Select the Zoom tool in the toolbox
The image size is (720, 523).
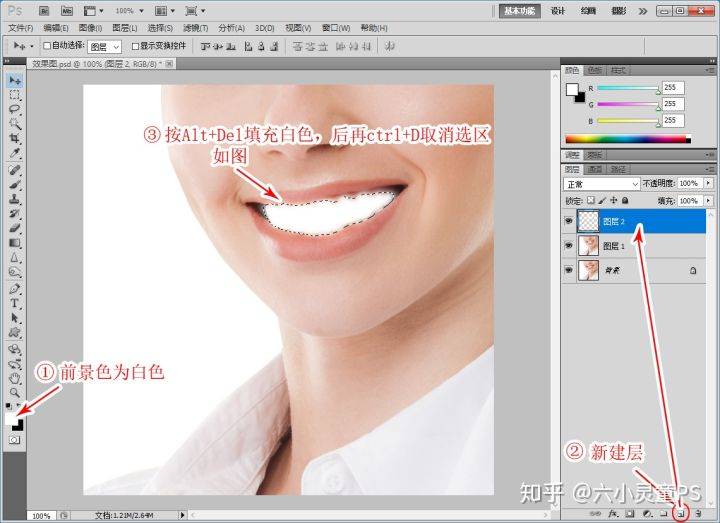(15, 393)
